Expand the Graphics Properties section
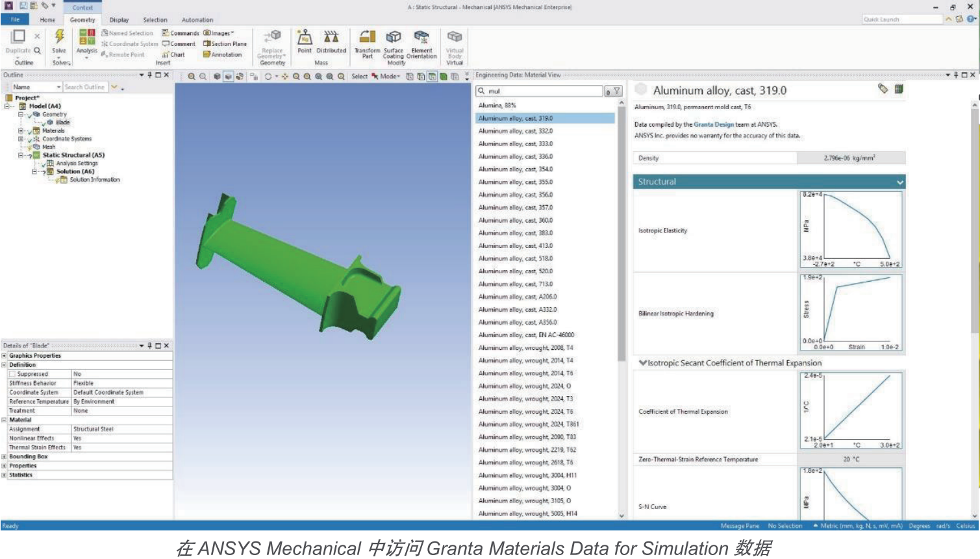The width and height of the screenshot is (980, 559). [x=4, y=356]
